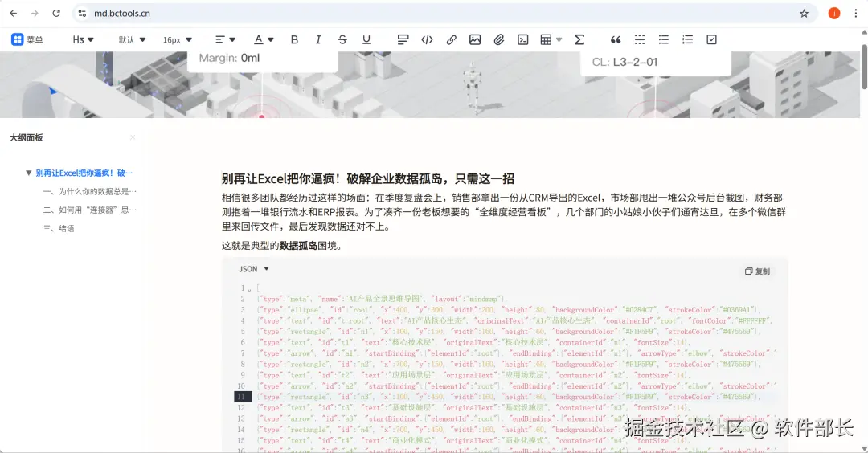
Task: Insert a hyperlink with the link icon
Action: tap(451, 39)
